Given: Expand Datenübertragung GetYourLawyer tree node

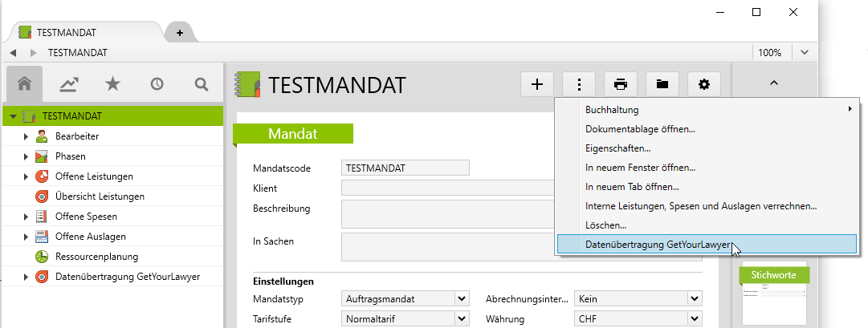Looking at the screenshot, I should tap(26, 277).
